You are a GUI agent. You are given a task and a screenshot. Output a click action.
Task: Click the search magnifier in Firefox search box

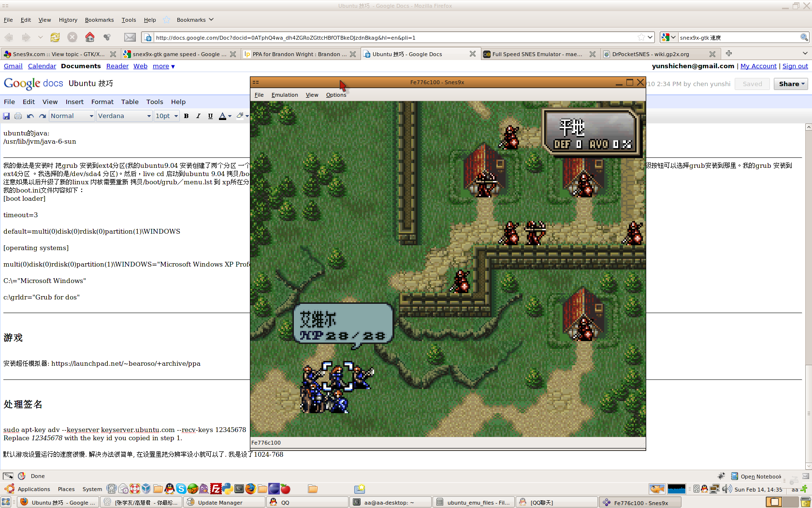(804, 37)
